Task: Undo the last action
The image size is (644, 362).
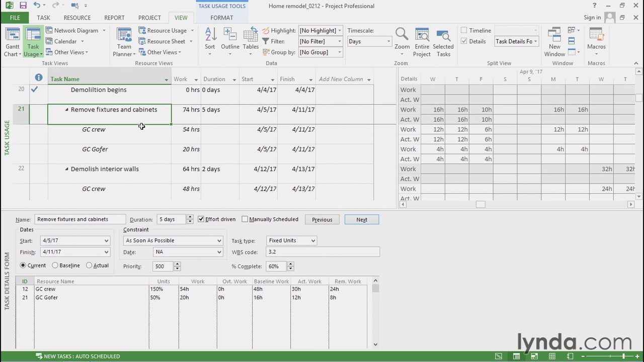Action: [x=37, y=6]
